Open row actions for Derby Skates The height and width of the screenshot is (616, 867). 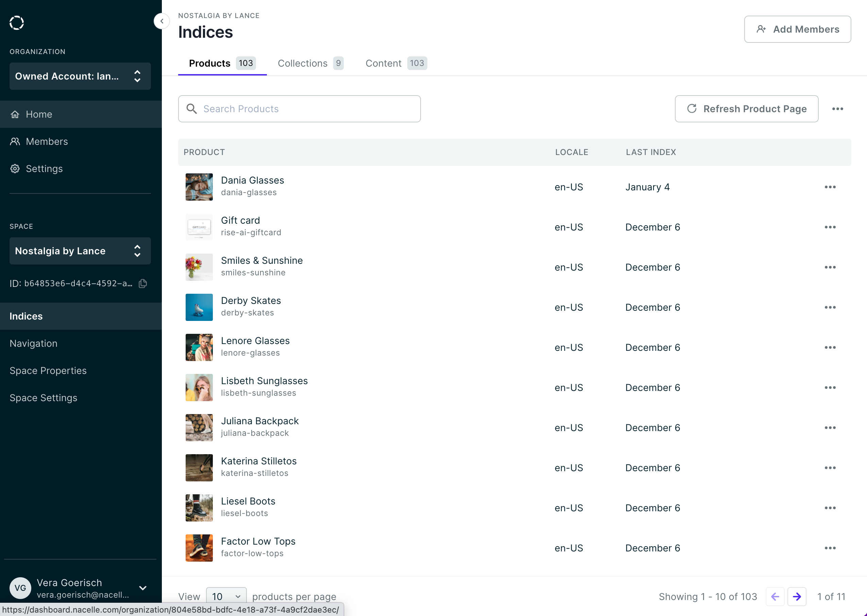pyautogui.click(x=830, y=307)
